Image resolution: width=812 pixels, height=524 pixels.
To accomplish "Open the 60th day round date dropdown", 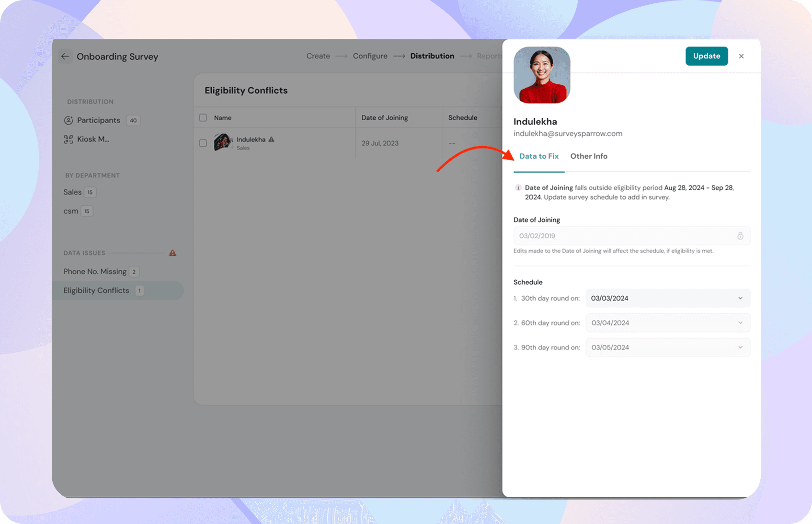I will [667, 323].
